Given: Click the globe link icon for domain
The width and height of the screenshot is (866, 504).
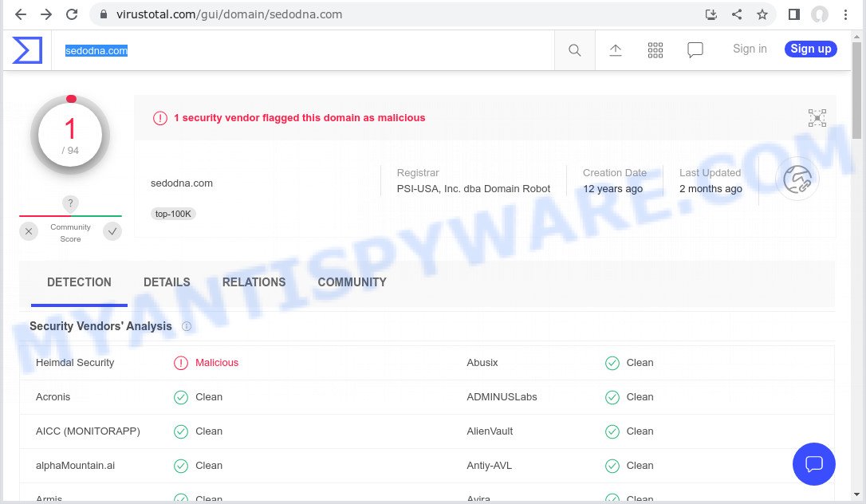Looking at the screenshot, I should point(797,179).
